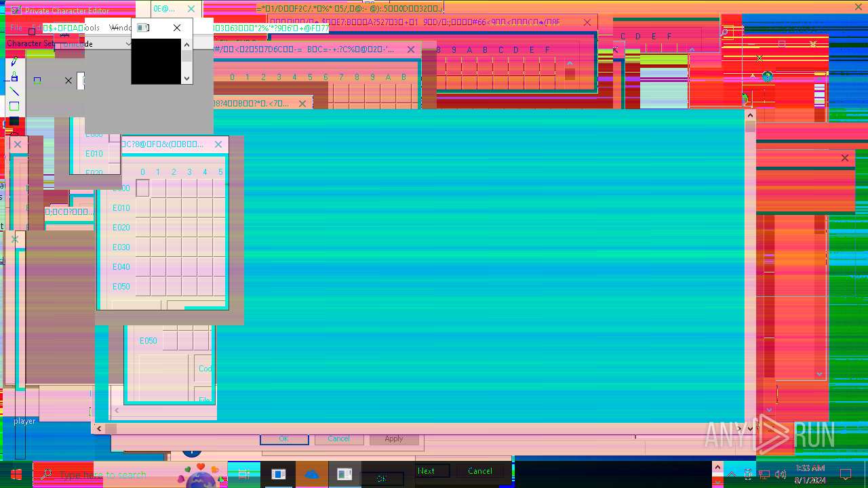Click the down arrow beside the black preview
This screenshot has height=488, width=868.
point(187,79)
